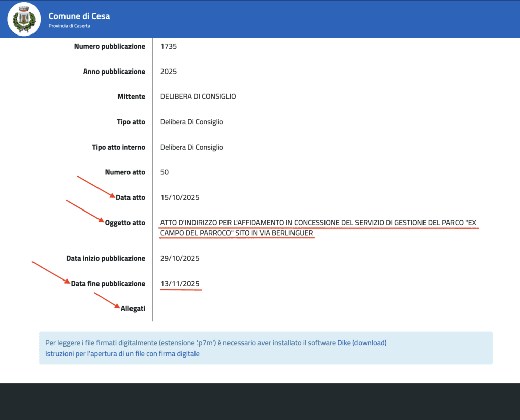Click the Comune di Cesa header title
The height and width of the screenshot is (420, 520).
click(x=79, y=16)
